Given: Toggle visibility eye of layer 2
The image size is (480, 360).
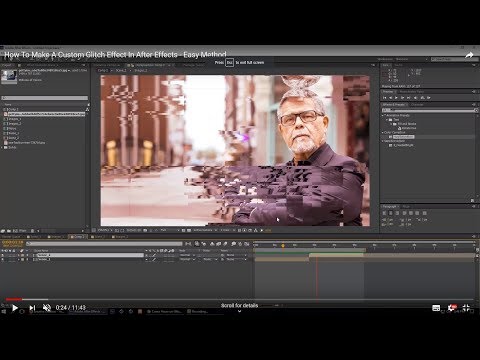Looking at the screenshot, I should tap(3, 259).
